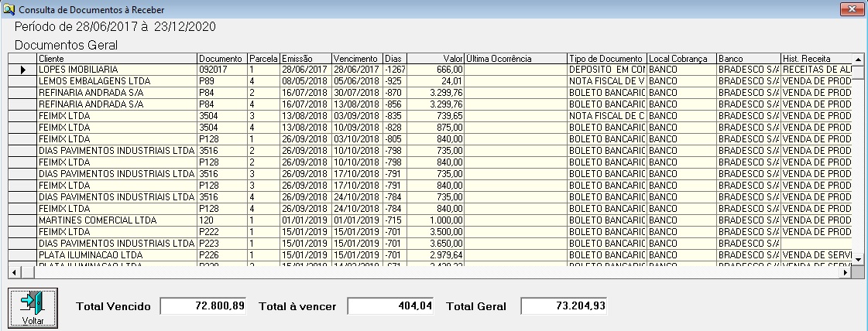Select the Tipo de Documento column header
868x331 pixels.
coord(606,59)
